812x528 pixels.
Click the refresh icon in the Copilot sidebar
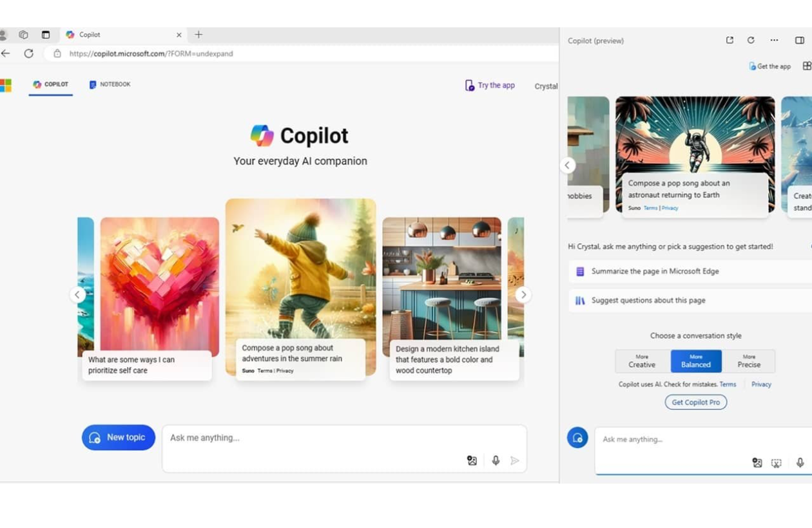tap(751, 40)
